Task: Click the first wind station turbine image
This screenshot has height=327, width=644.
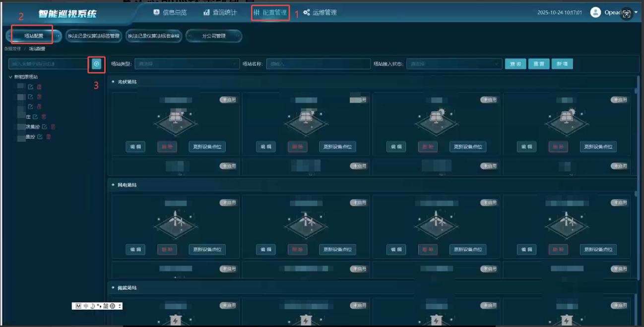Action: coord(175,221)
